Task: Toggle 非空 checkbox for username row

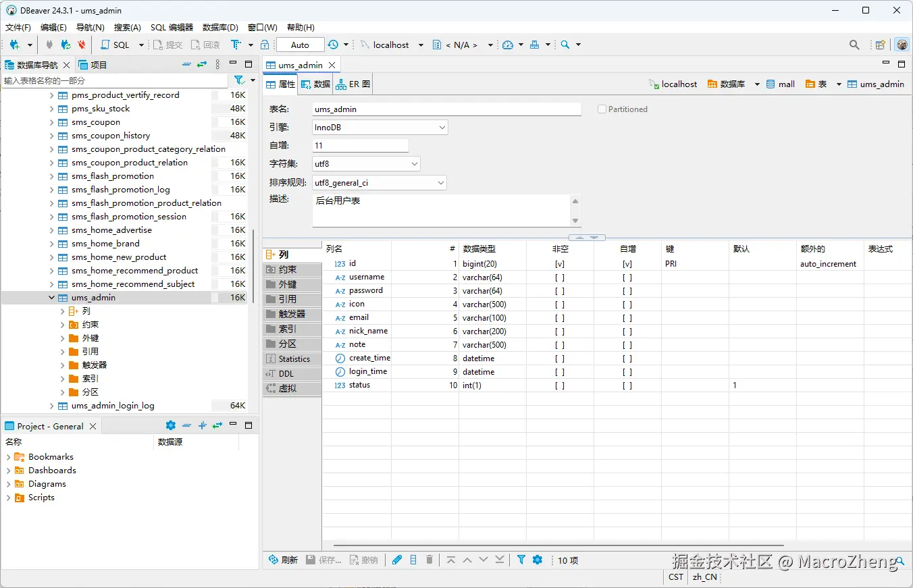Action: tap(559, 277)
